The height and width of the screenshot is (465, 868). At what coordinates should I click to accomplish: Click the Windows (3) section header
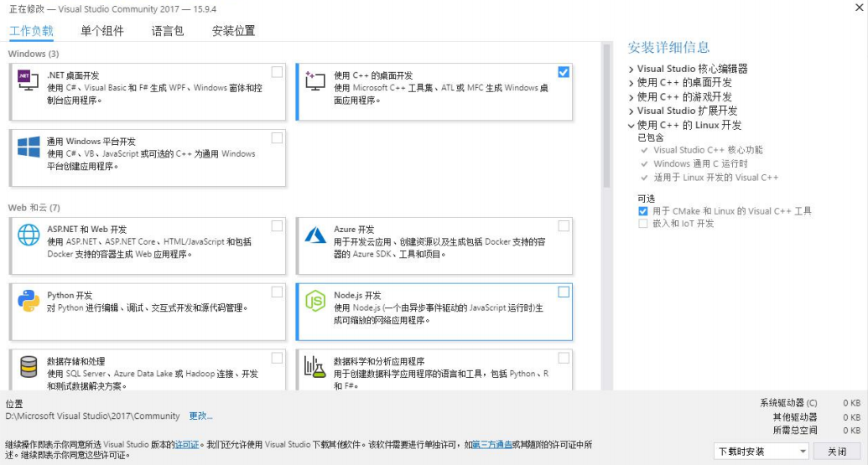tap(34, 54)
